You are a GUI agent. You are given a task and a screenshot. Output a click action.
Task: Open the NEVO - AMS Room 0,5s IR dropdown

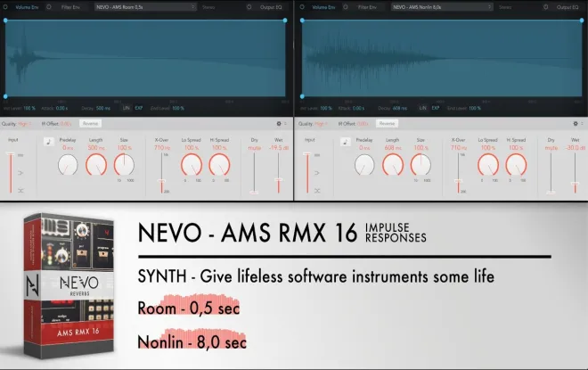pos(145,7)
